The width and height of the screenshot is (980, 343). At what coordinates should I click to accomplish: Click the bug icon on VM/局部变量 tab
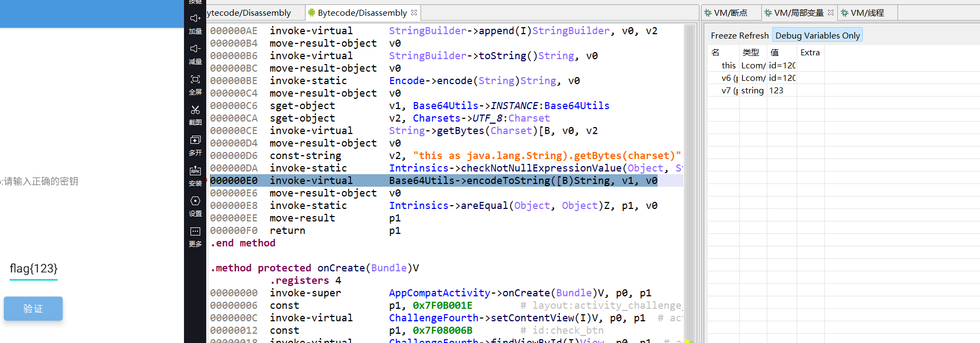768,12
